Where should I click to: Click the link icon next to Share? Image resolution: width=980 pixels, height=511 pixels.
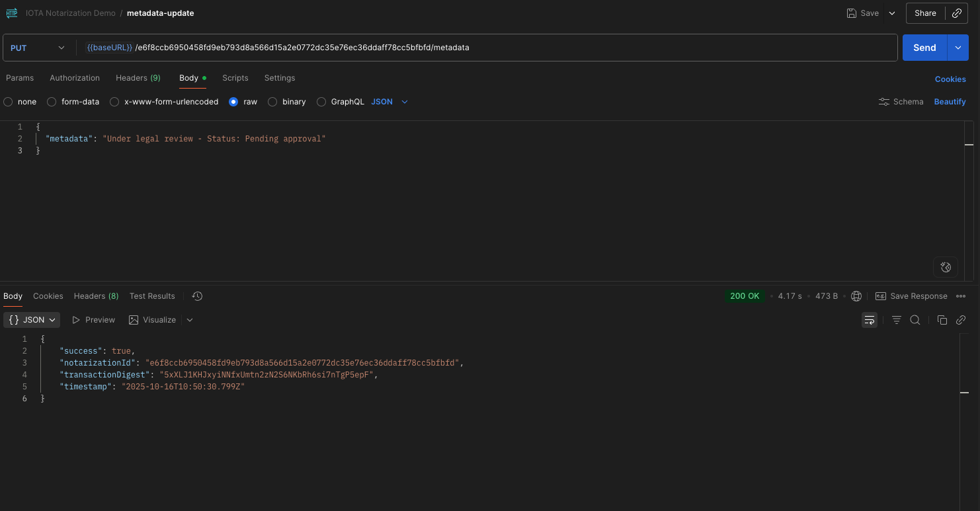click(x=957, y=13)
